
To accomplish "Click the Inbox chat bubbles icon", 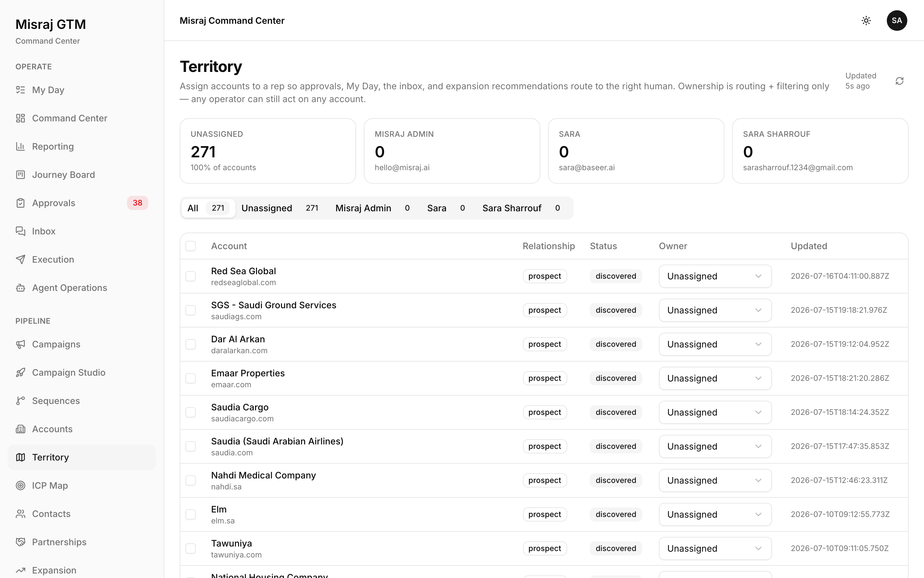I will click(x=21, y=231).
